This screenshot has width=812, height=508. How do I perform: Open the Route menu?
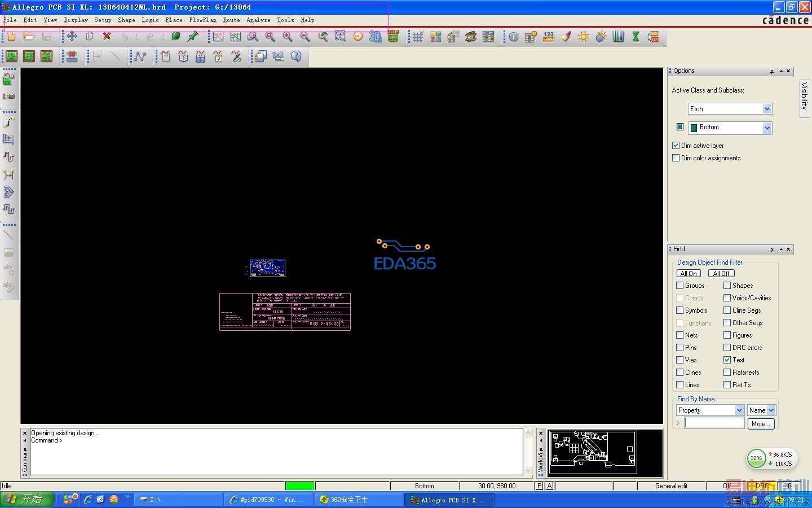tap(231, 20)
